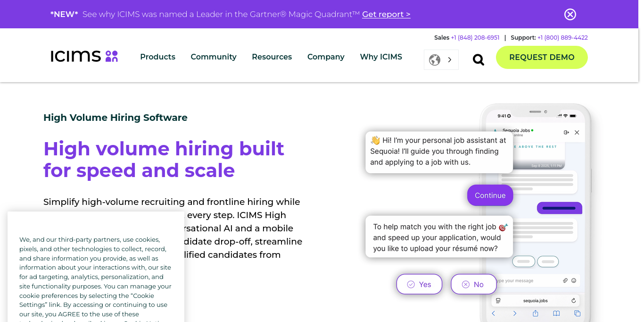Click the emoji smiley icon in the chat
The height and width of the screenshot is (322, 644).
click(x=574, y=280)
